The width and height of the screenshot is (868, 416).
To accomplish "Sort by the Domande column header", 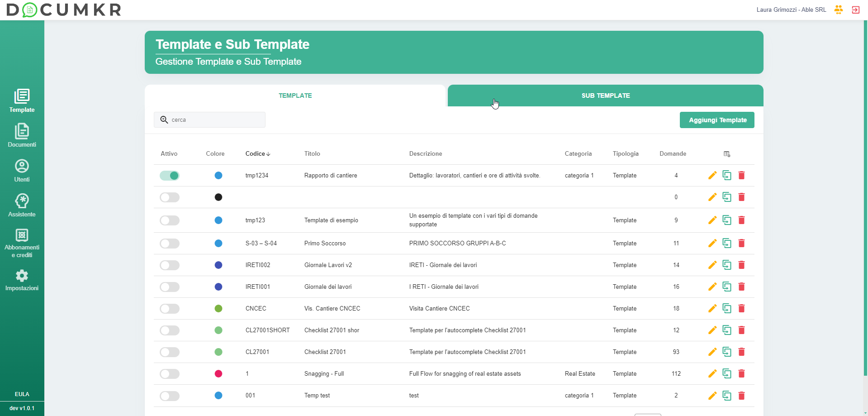I will pos(673,154).
